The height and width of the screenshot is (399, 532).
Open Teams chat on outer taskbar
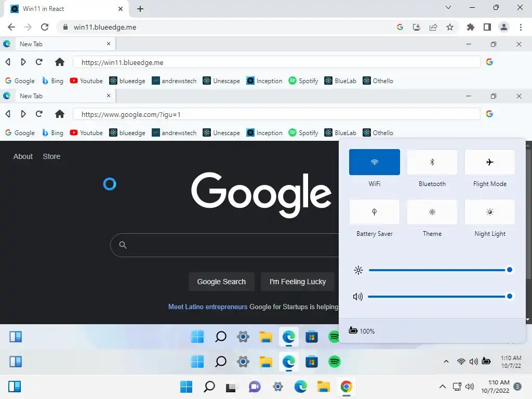(255, 387)
